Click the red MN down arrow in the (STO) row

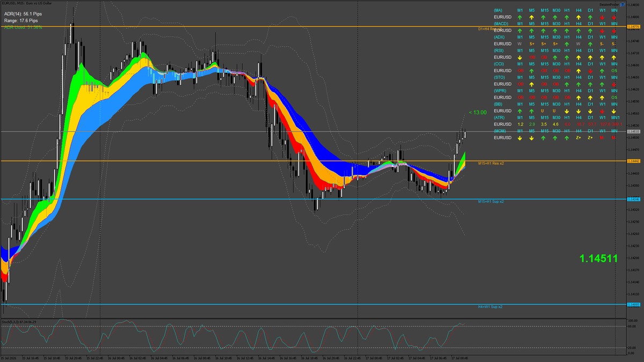click(614, 84)
